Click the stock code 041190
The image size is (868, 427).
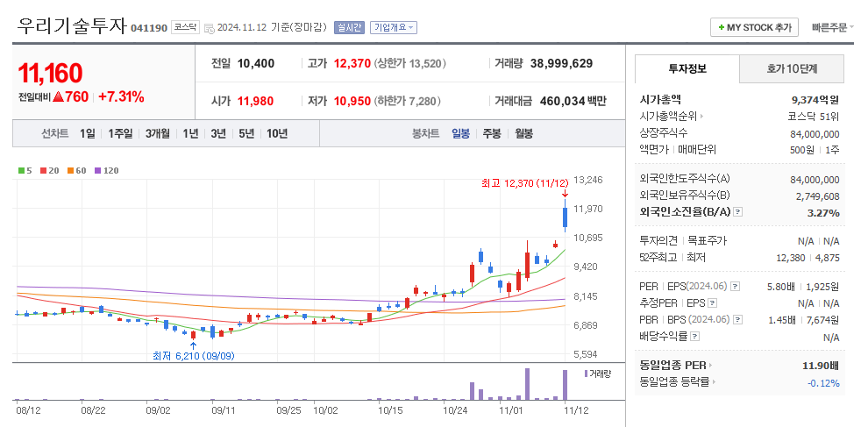pyautogui.click(x=149, y=28)
